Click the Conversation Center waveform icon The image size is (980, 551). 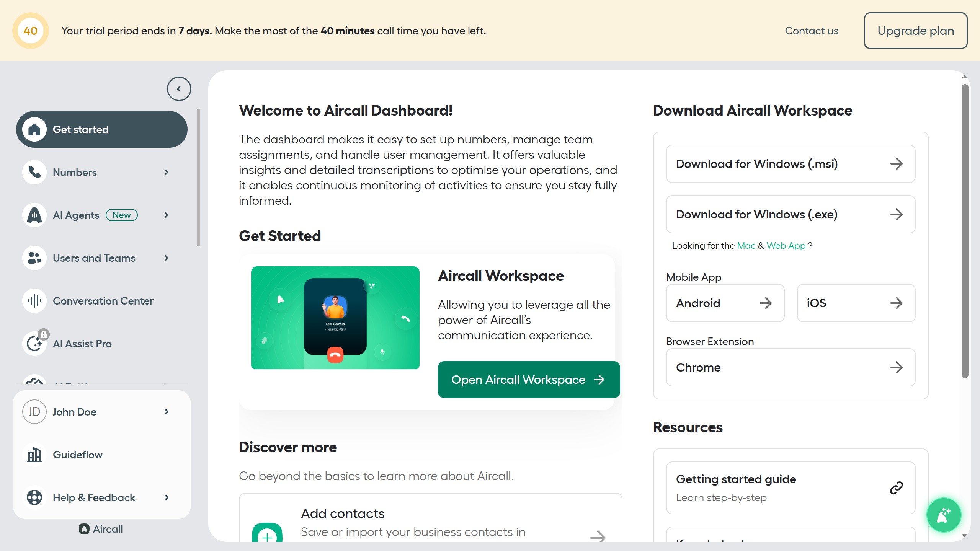click(34, 301)
